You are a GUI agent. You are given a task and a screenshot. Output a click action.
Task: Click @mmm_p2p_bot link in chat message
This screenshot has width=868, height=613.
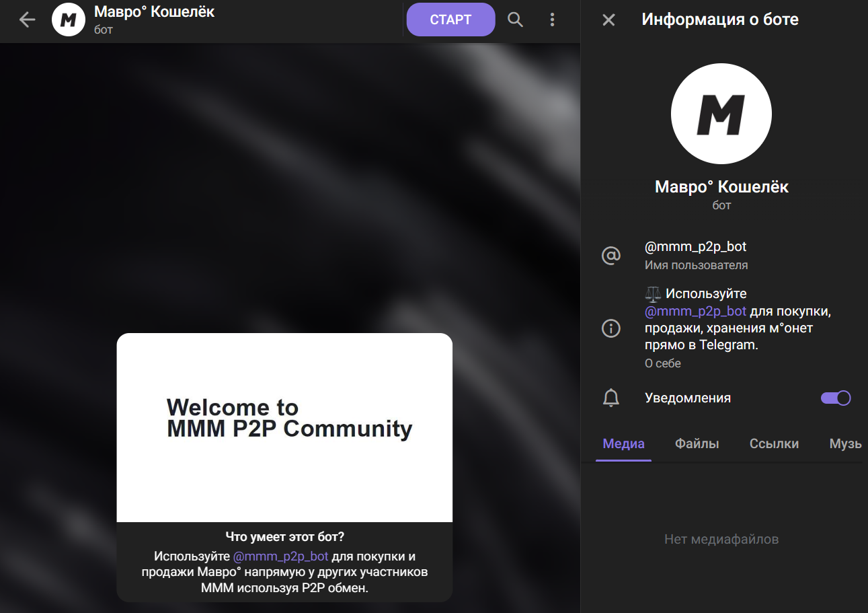click(x=280, y=556)
